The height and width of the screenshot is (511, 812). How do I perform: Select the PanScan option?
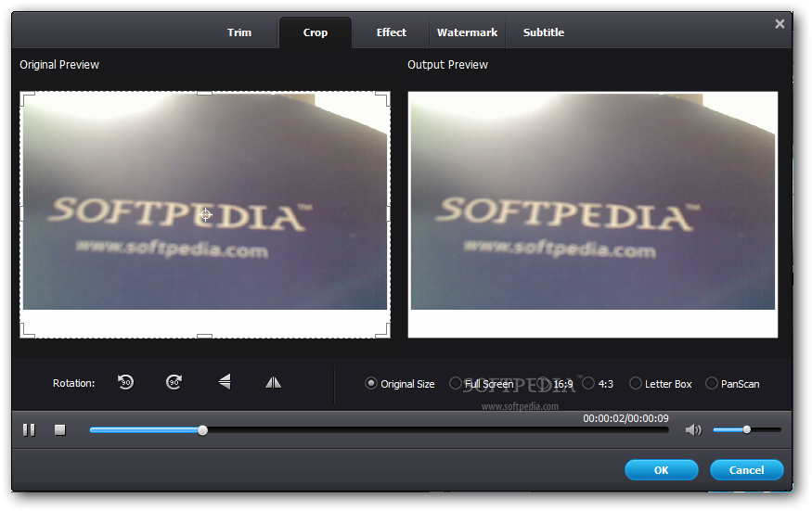(x=712, y=384)
